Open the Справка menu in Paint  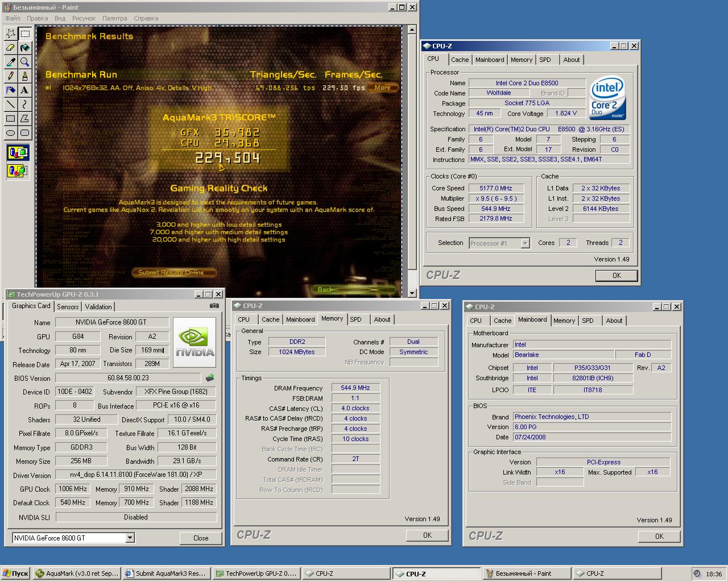pyautogui.click(x=146, y=18)
